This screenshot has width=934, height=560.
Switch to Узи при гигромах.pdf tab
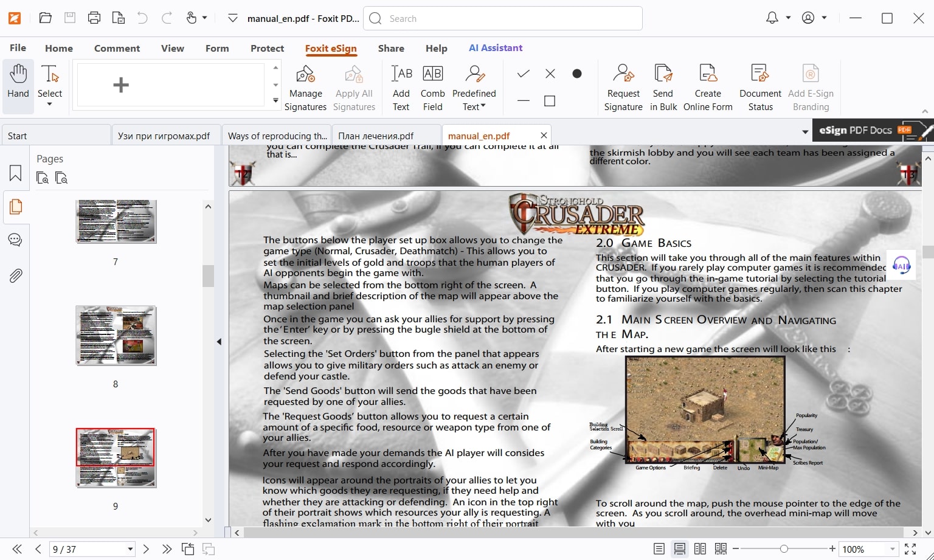(166, 136)
